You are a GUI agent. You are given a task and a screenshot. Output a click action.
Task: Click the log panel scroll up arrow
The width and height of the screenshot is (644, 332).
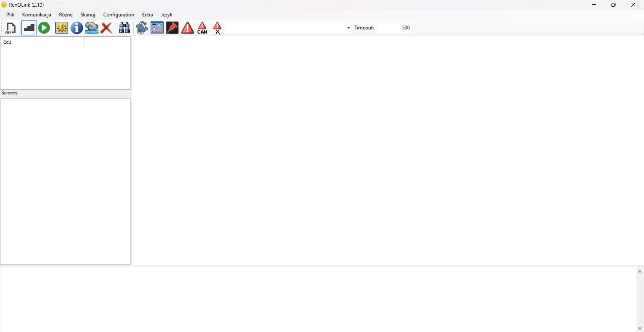640,272
